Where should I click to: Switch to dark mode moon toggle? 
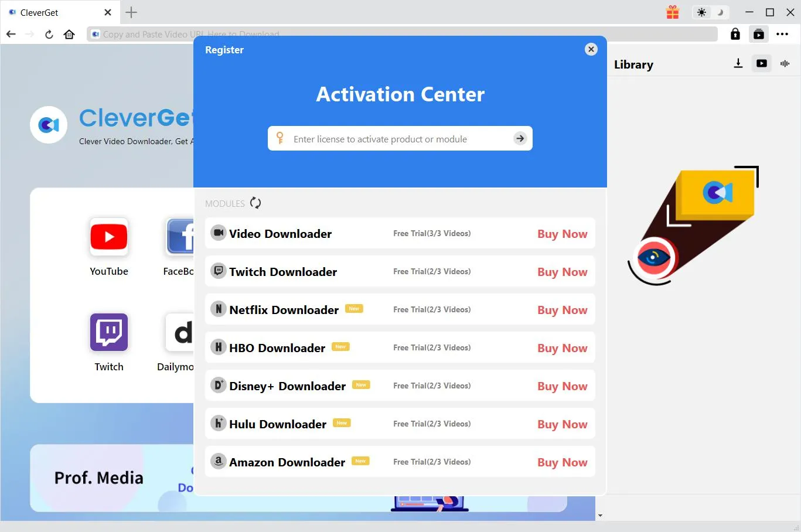click(x=720, y=12)
